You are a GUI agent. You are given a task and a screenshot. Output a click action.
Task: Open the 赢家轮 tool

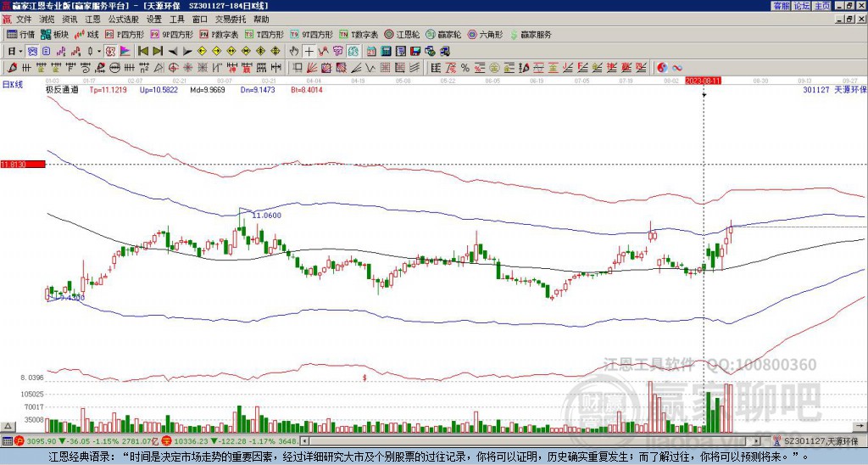tap(443, 34)
